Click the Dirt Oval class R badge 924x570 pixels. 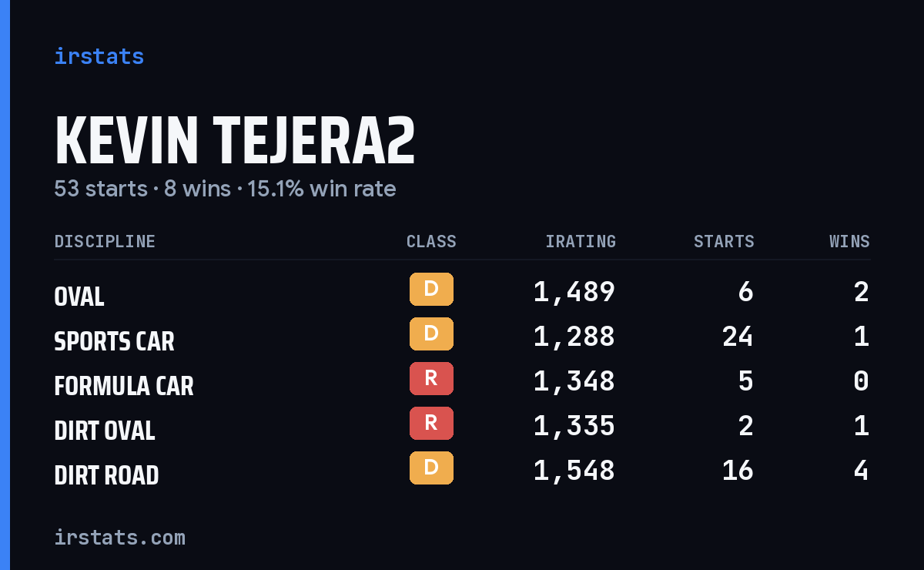point(431,424)
